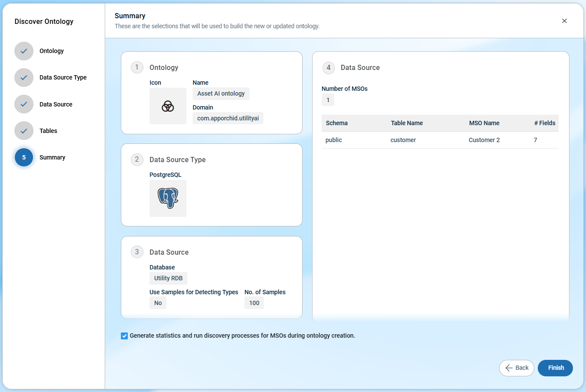Click the Ontology step checkmark icon

pyautogui.click(x=24, y=51)
